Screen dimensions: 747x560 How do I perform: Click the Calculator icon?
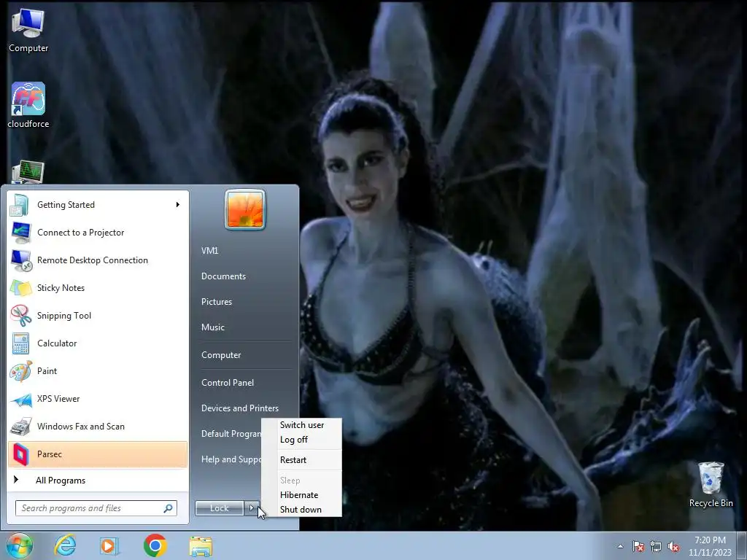click(20, 343)
